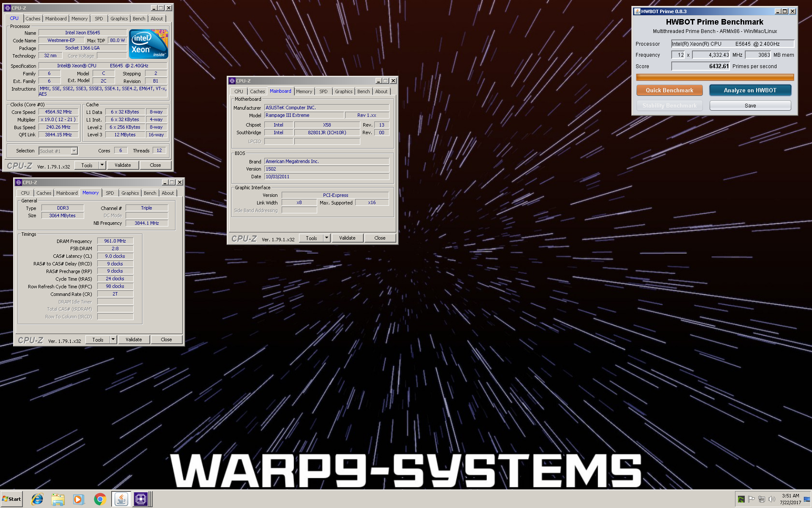Click Analyze on HWBOT button
The width and height of the screenshot is (812, 508).
tap(750, 90)
